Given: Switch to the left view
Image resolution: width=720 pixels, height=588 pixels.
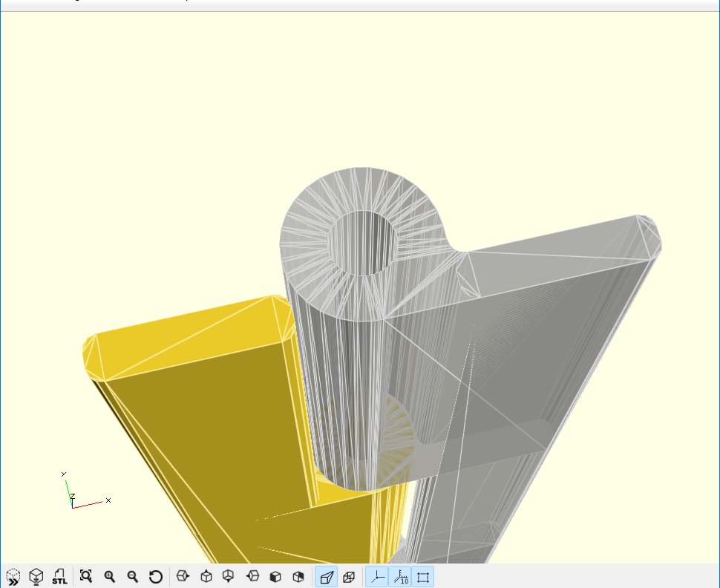Looking at the screenshot, I should click(x=253, y=576).
